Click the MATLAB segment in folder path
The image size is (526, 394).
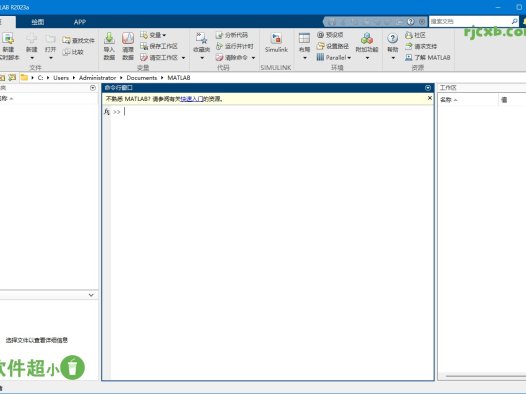179,78
